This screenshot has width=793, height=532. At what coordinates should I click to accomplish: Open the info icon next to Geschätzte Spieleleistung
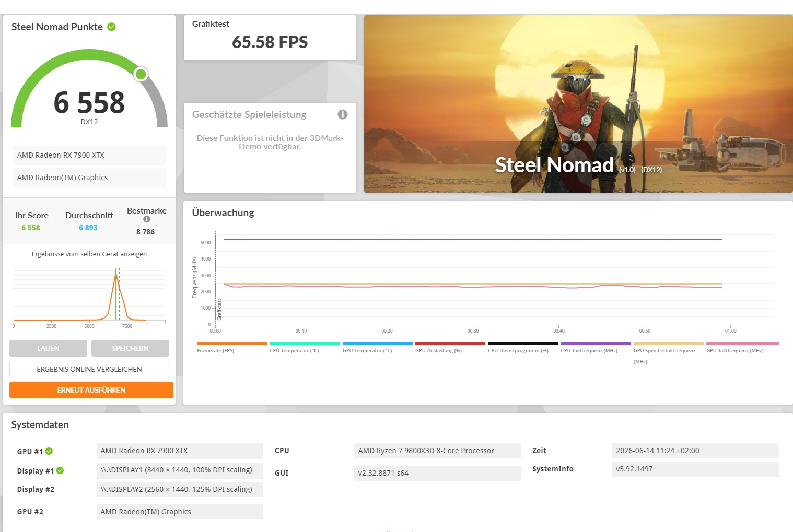click(x=343, y=114)
